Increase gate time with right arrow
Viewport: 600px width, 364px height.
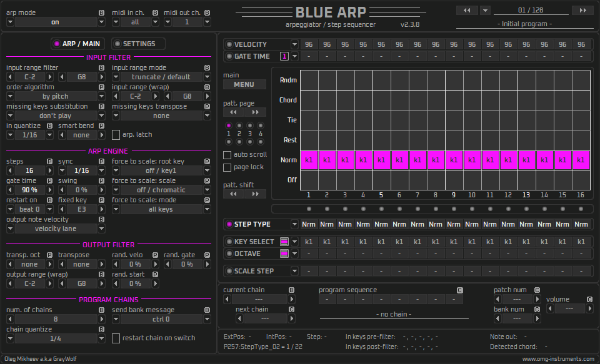pos(49,190)
